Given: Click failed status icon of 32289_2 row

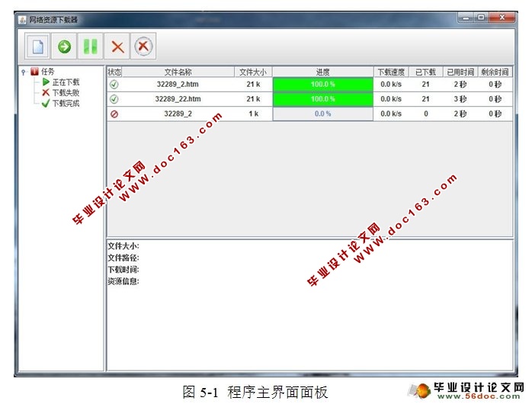Looking at the screenshot, I should pyautogui.click(x=114, y=114).
